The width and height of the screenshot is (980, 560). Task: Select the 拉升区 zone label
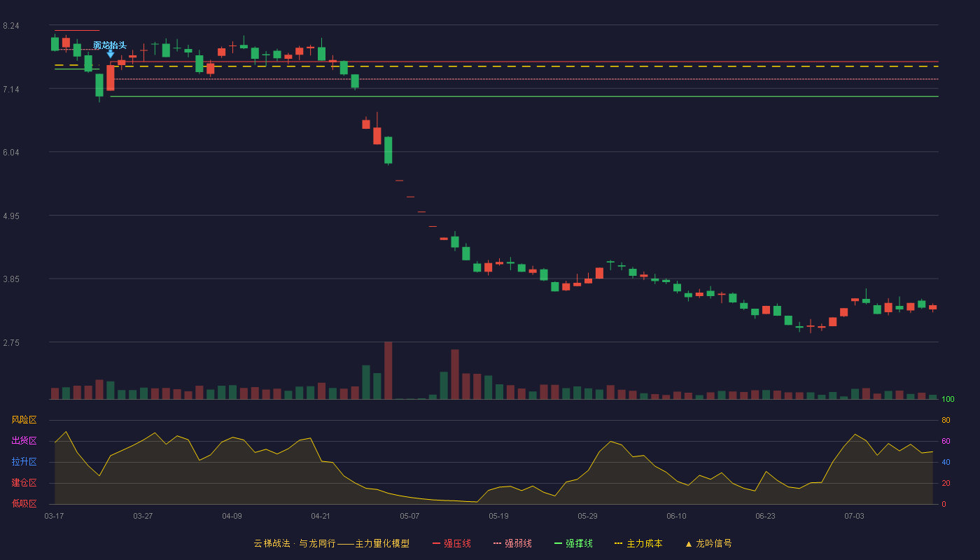click(x=24, y=462)
